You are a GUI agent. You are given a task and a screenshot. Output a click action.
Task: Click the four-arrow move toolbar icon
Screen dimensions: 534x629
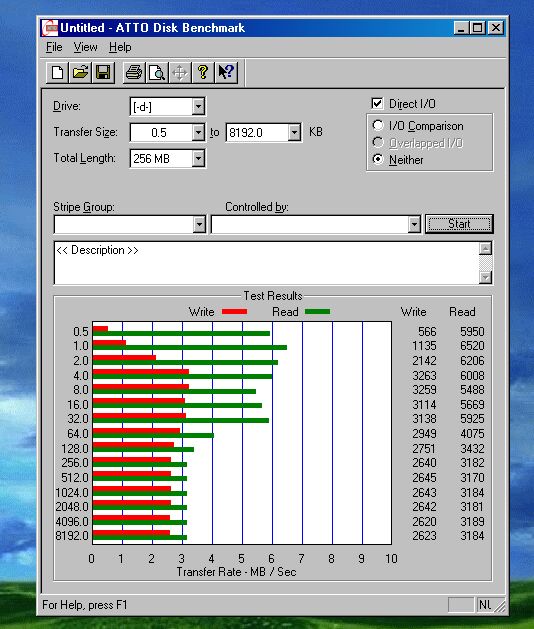pos(180,73)
